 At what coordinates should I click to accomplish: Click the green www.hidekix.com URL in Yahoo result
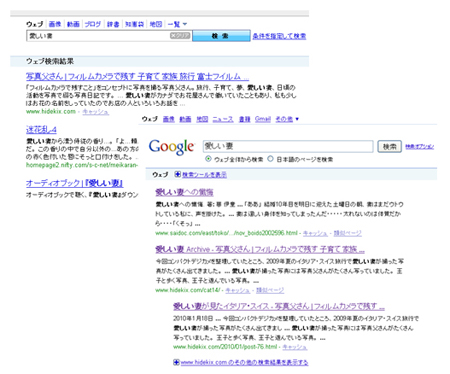51,112
